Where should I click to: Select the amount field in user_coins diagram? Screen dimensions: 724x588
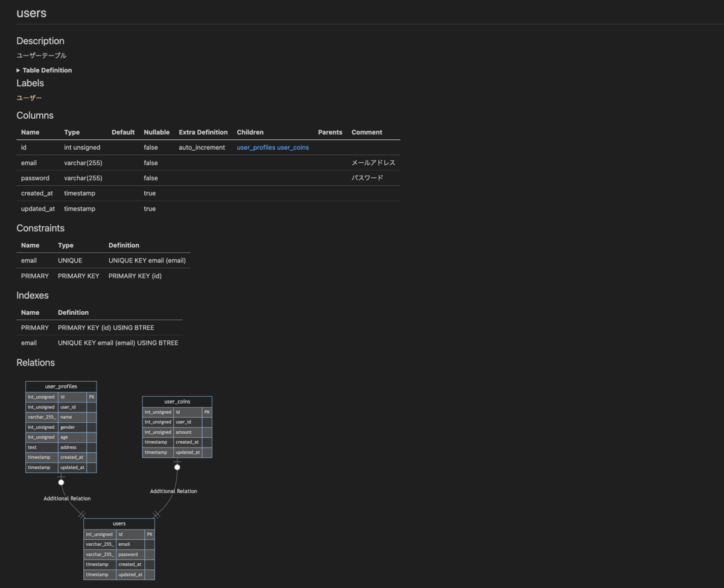pos(188,432)
